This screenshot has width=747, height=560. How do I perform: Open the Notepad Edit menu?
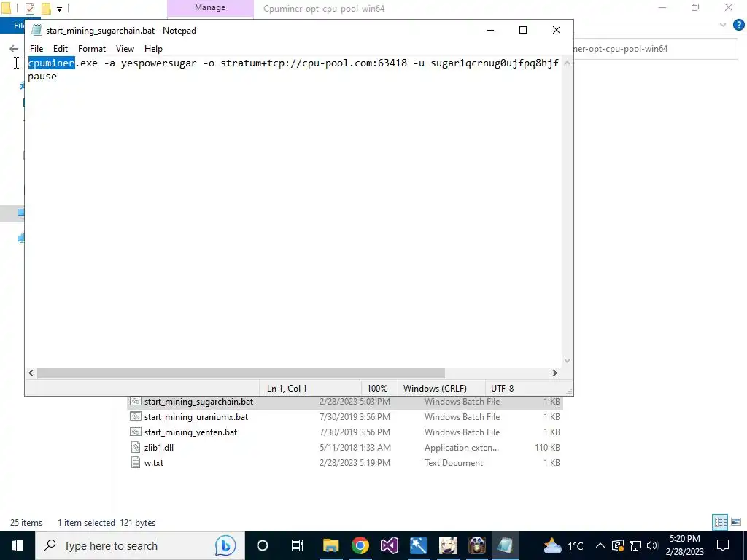pyautogui.click(x=60, y=49)
